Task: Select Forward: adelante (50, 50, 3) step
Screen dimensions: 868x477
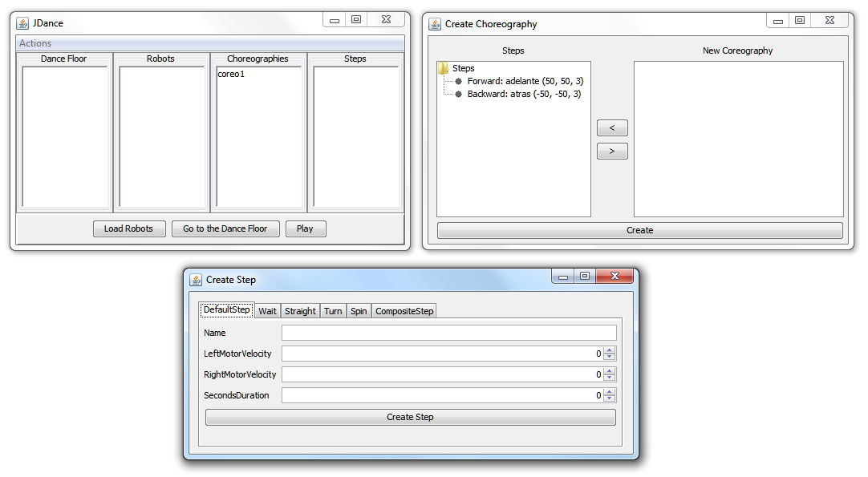Action: tap(525, 81)
